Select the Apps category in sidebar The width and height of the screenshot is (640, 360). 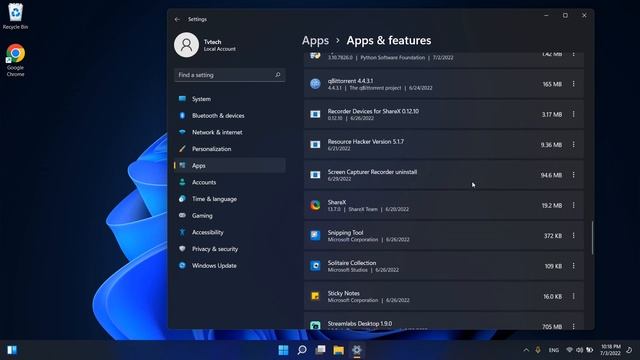coord(230,165)
